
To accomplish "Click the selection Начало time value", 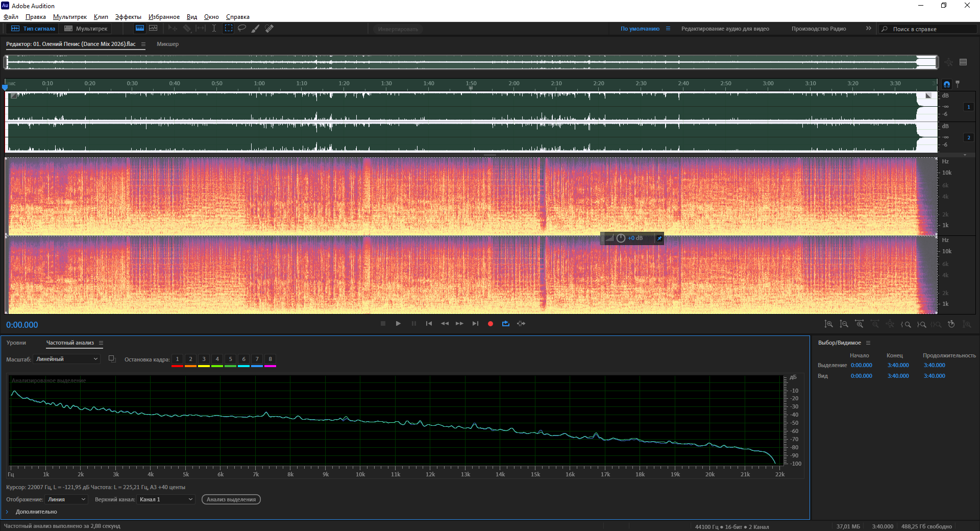I will click(x=861, y=365).
